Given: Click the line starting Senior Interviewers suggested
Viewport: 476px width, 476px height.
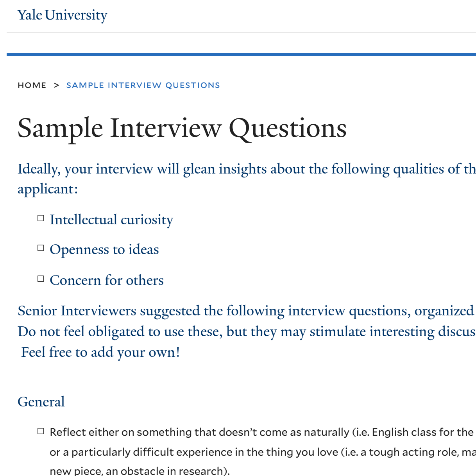Looking at the screenshot, I should pyautogui.click(x=247, y=311).
